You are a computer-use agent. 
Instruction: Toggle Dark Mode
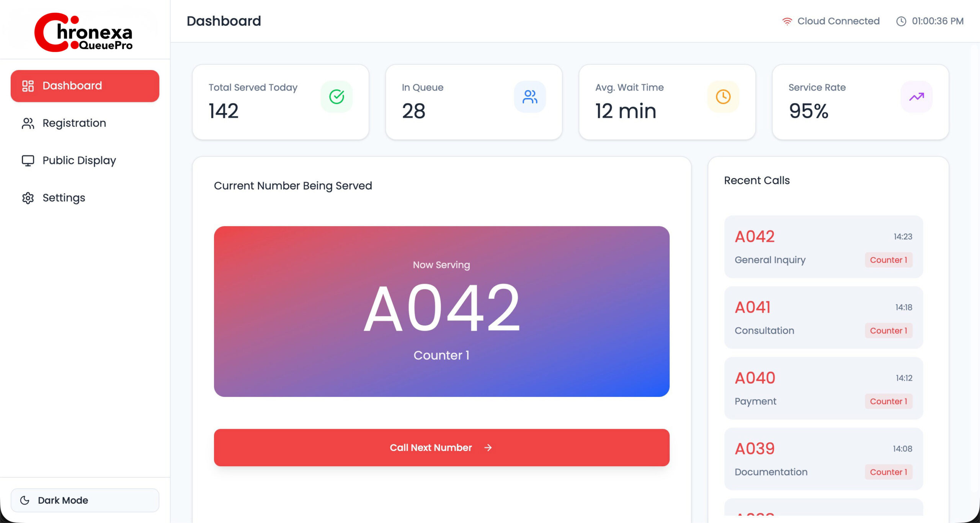point(85,500)
